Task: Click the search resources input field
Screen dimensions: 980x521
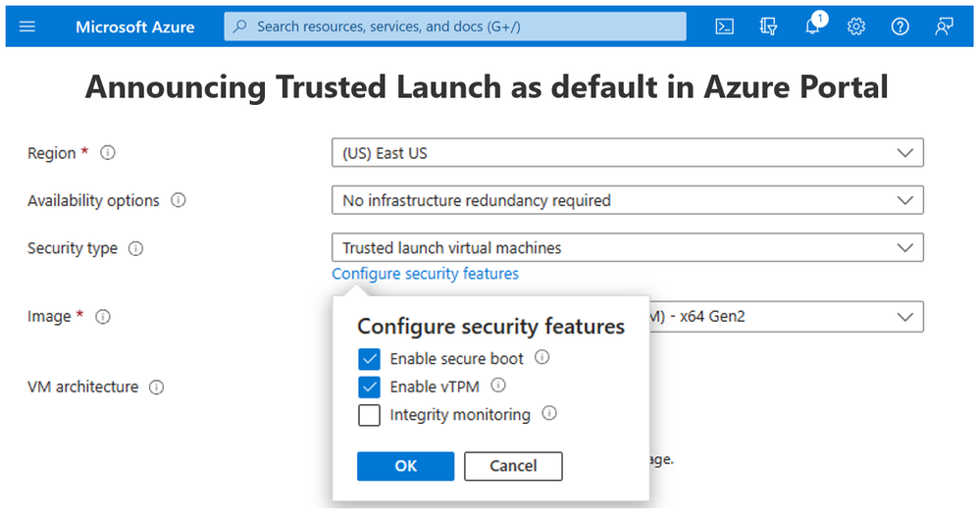Action: 455,26
